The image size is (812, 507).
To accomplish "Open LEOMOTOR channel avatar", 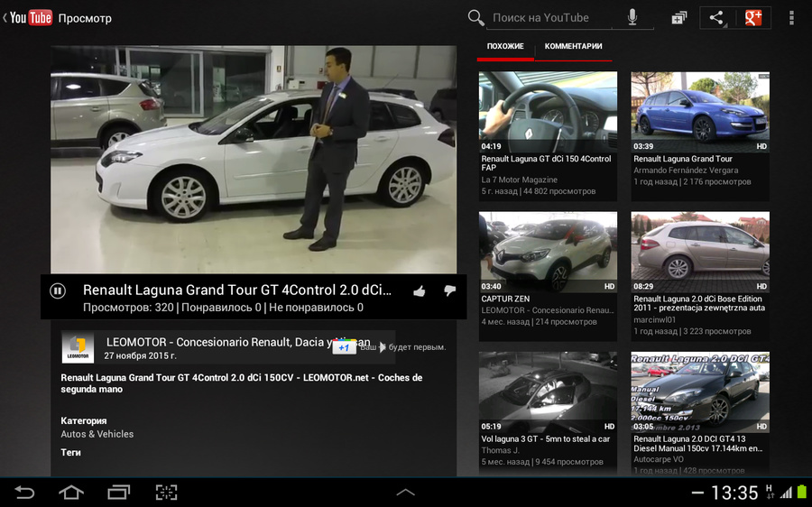I will (x=78, y=347).
